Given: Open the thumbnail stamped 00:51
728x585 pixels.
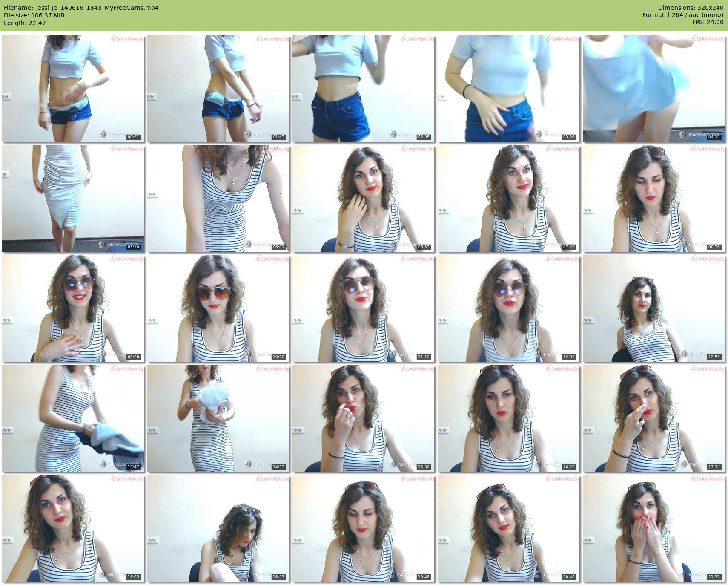Looking at the screenshot, I should [x=73, y=89].
